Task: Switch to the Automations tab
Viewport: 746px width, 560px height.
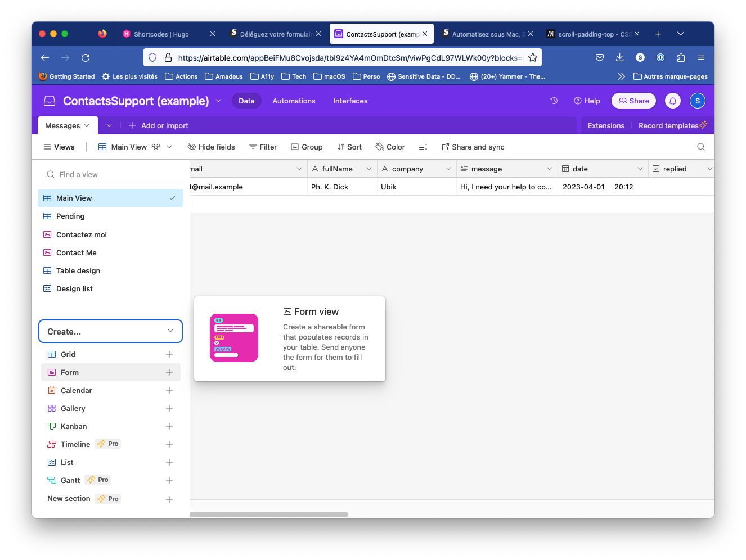Action: click(x=294, y=101)
